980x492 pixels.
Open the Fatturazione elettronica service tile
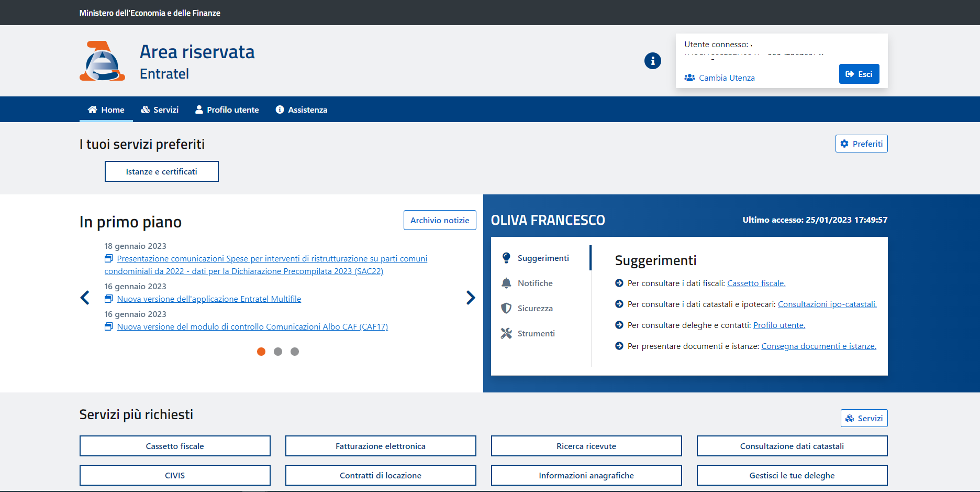coord(381,446)
